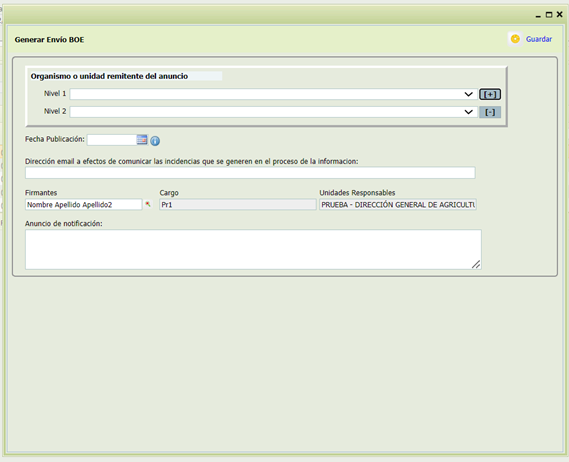
Task: Click inside the Anuncio de notificación text area
Action: tap(253, 249)
